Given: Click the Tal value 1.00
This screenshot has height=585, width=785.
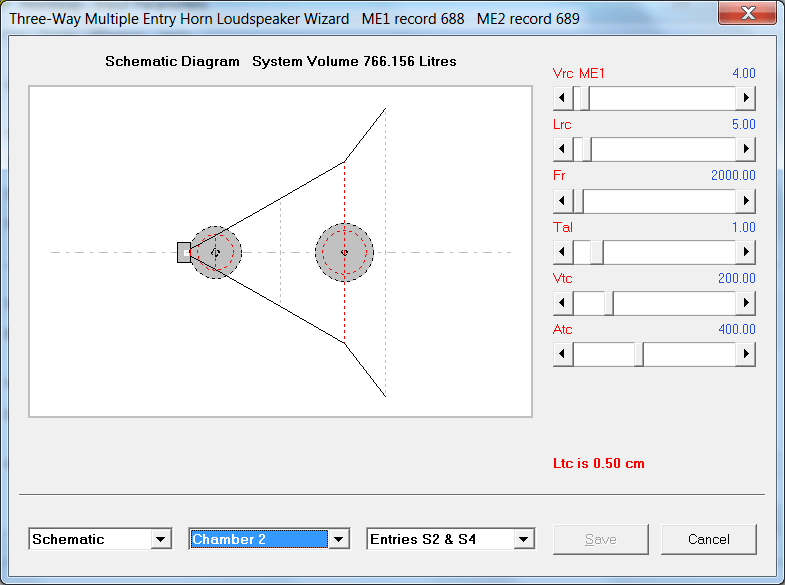Looking at the screenshot, I should point(743,228).
